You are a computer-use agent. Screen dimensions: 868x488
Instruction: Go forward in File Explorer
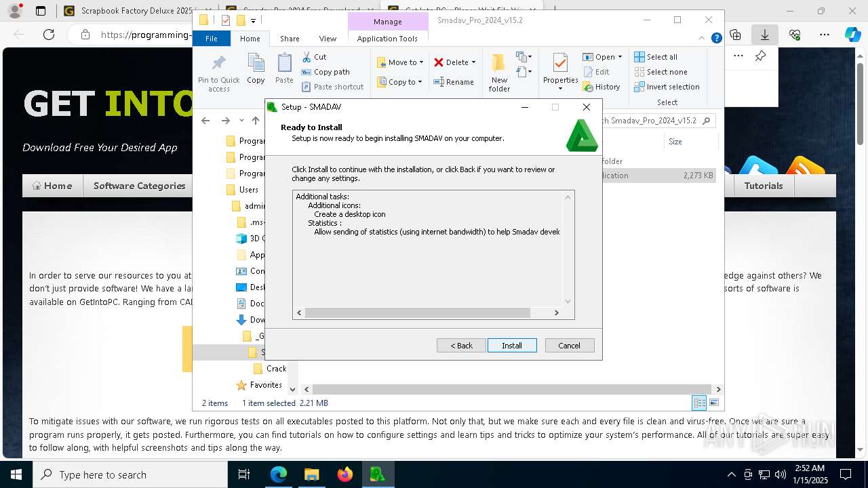pyautogui.click(x=226, y=121)
